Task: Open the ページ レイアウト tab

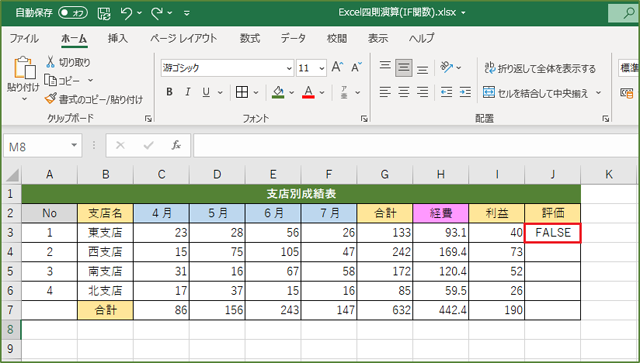Action: tap(183, 38)
